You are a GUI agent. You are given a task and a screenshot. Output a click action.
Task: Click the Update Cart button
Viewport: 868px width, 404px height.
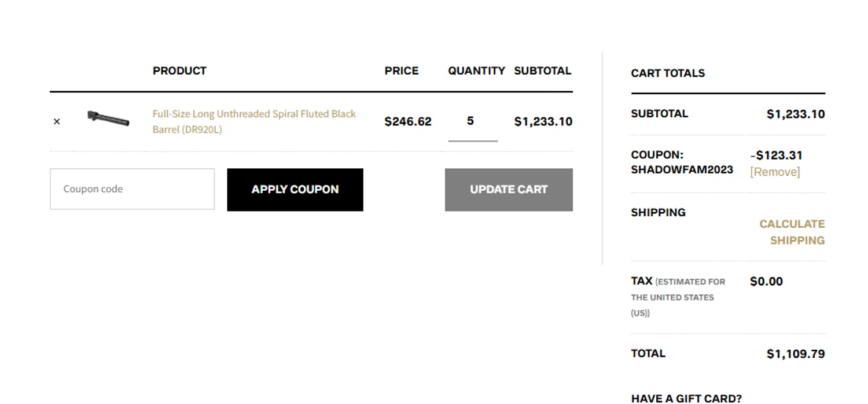[x=509, y=190]
